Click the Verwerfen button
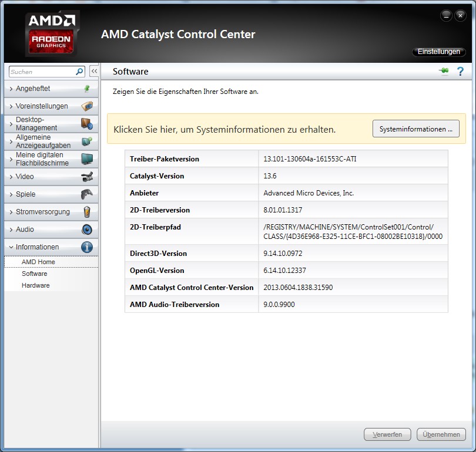The height and width of the screenshot is (452, 476). [x=387, y=434]
